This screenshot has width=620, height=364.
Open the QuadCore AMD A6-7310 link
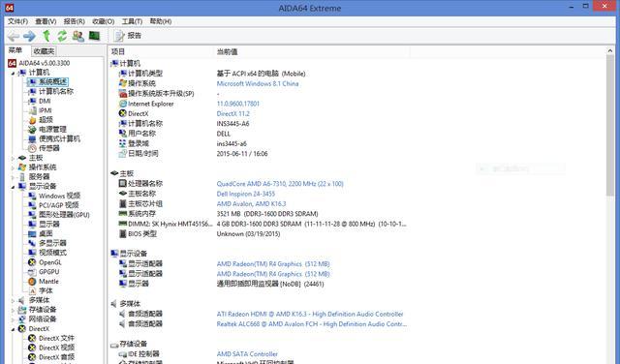pyautogui.click(x=280, y=184)
